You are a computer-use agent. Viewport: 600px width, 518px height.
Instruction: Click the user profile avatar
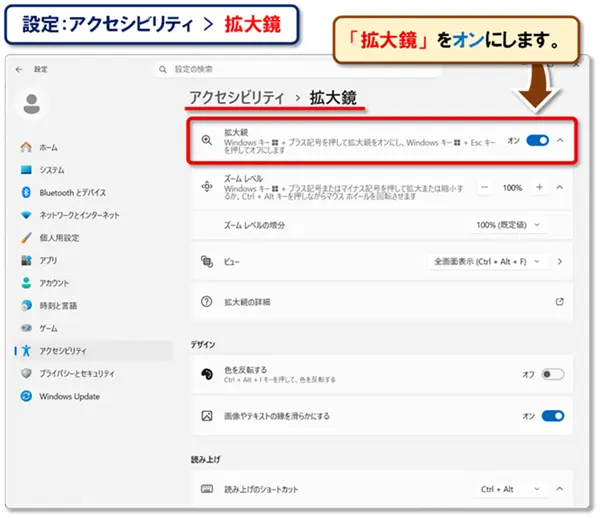pos(31,104)
